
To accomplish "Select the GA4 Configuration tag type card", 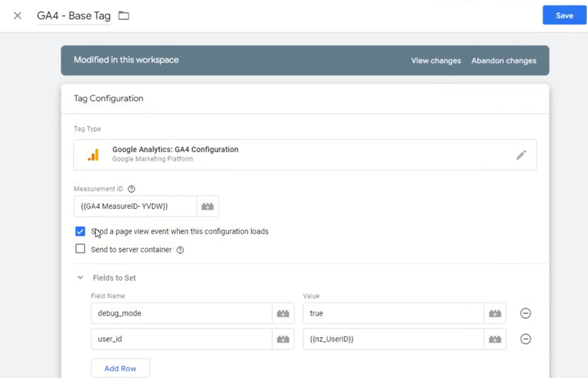I will click(x=305, y=154).
